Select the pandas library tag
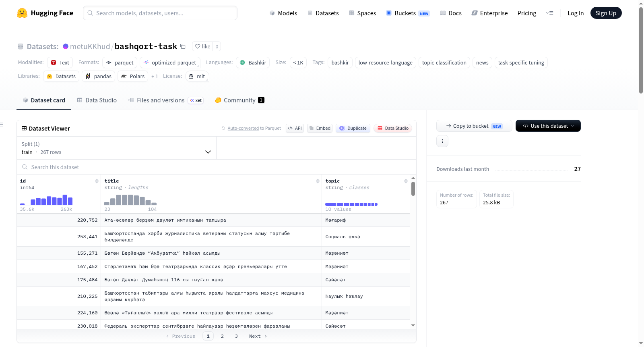The image size is (644, 347). [99, 76]
